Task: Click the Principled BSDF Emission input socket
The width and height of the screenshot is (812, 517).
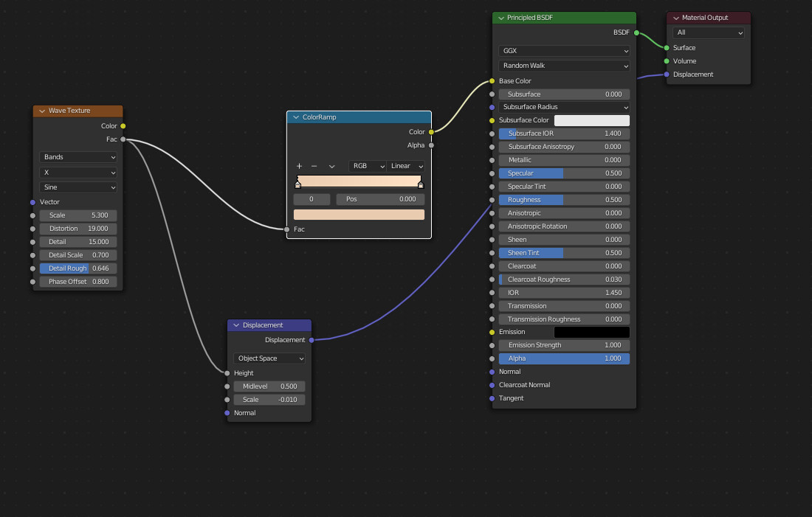Action: [492, 332]
